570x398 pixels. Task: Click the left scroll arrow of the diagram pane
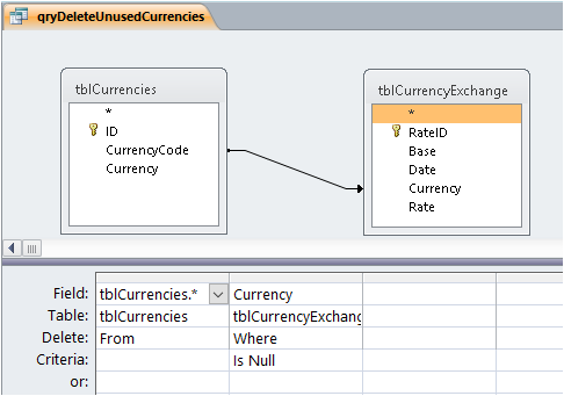(x=12, y=248)
